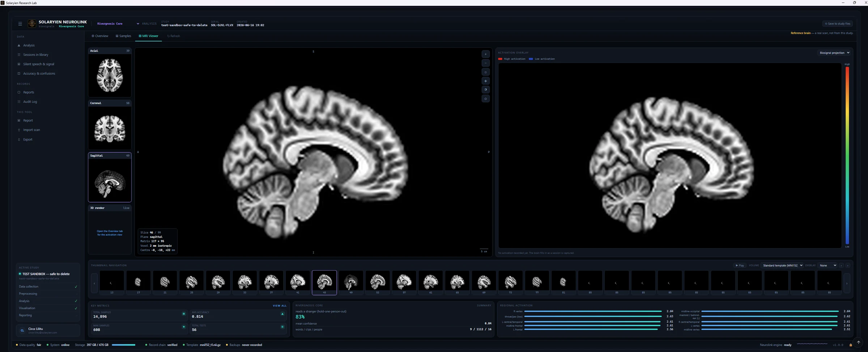
Task: Switch to the Samples tab
Action: pos(123,36)
